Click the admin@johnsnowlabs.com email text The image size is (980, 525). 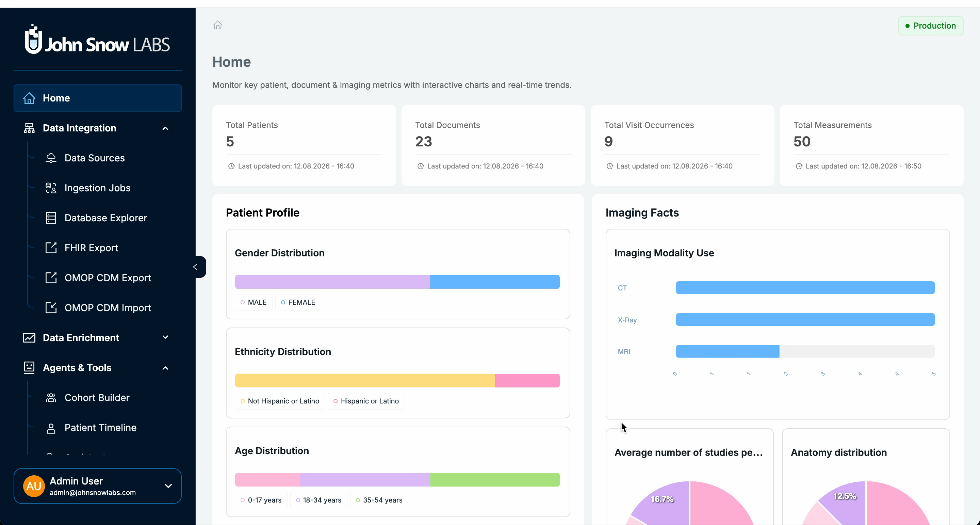coord(93,493)
